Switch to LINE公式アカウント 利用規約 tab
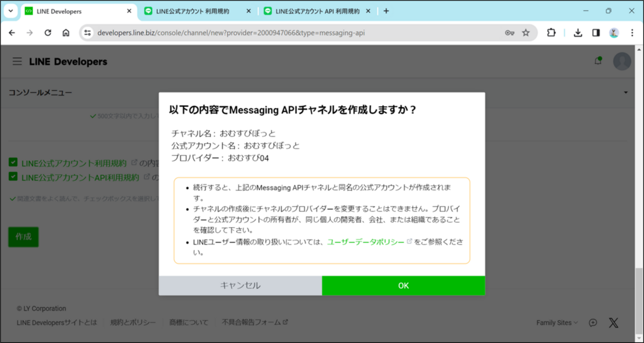Viewport: 644px width, 343px height. (197, 11)
